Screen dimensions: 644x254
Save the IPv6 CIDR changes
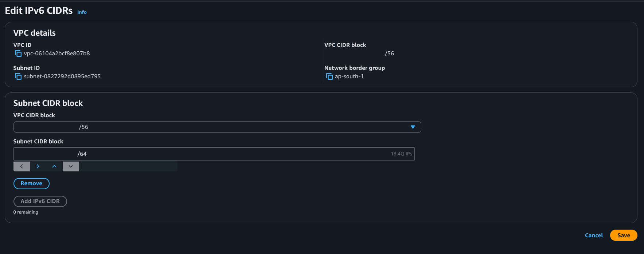[x=624, y=235]
